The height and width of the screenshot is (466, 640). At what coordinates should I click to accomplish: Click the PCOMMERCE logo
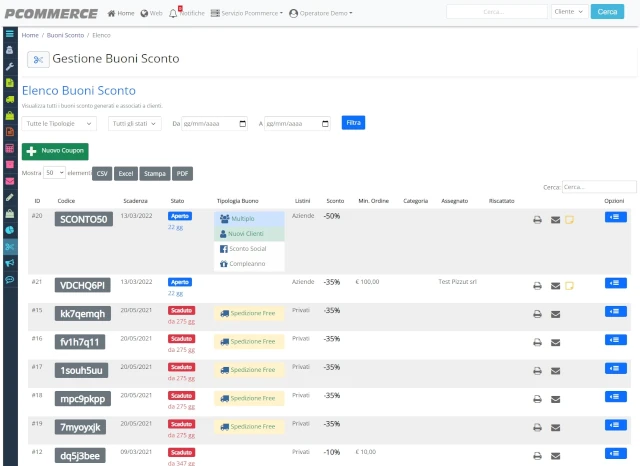pos(51,13)
